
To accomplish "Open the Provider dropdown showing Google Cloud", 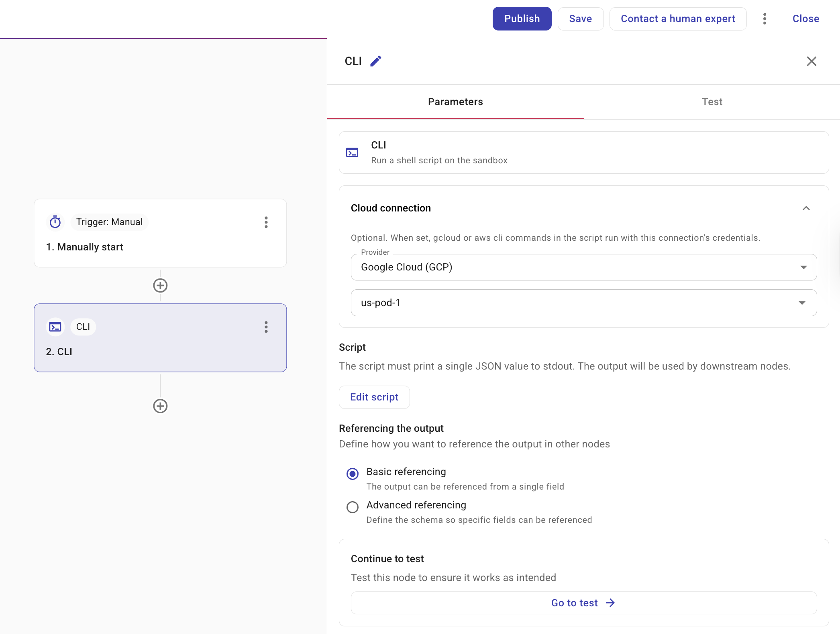I will pos(583,267).
